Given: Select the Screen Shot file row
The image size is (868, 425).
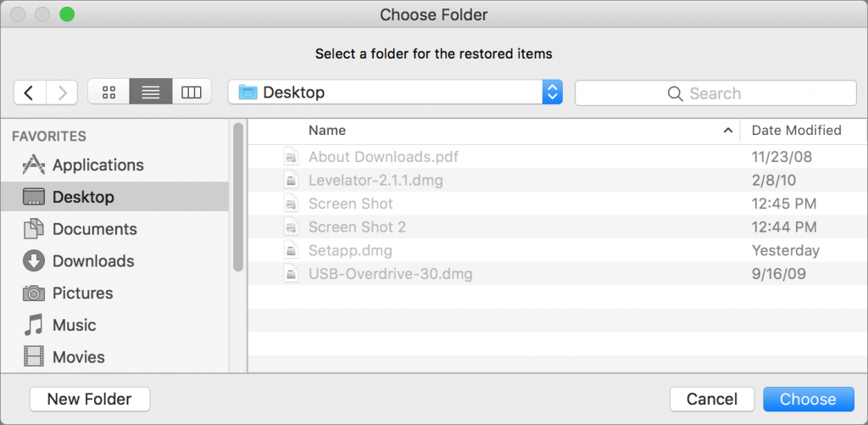Looking at the screenshot, I should pyautogui.click(x=558, y=204).
